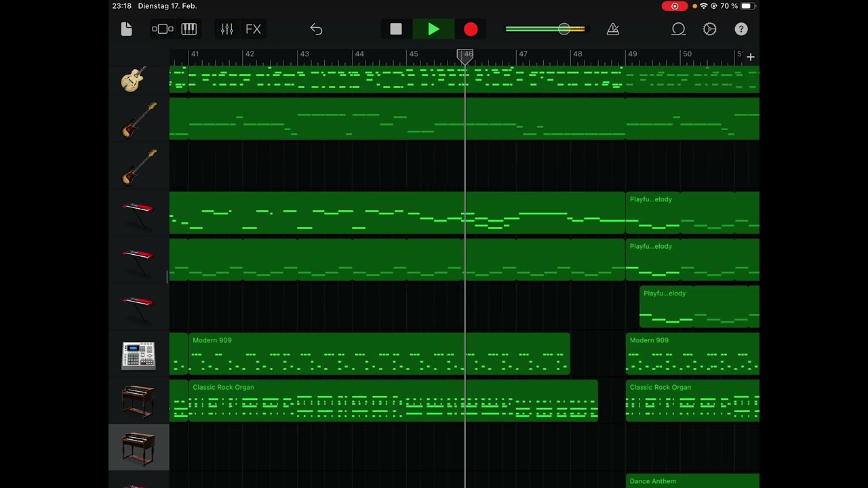Select the Dance Anthem region

692,481
